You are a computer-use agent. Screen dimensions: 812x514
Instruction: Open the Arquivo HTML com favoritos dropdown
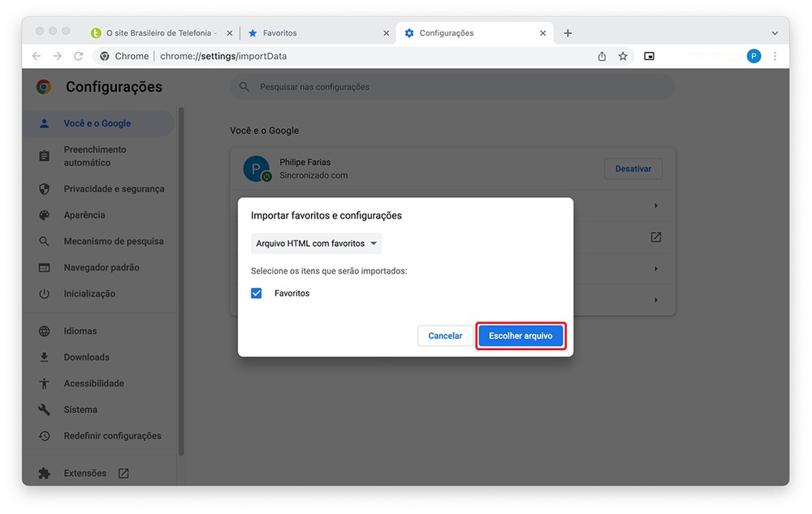coord(316,244)
